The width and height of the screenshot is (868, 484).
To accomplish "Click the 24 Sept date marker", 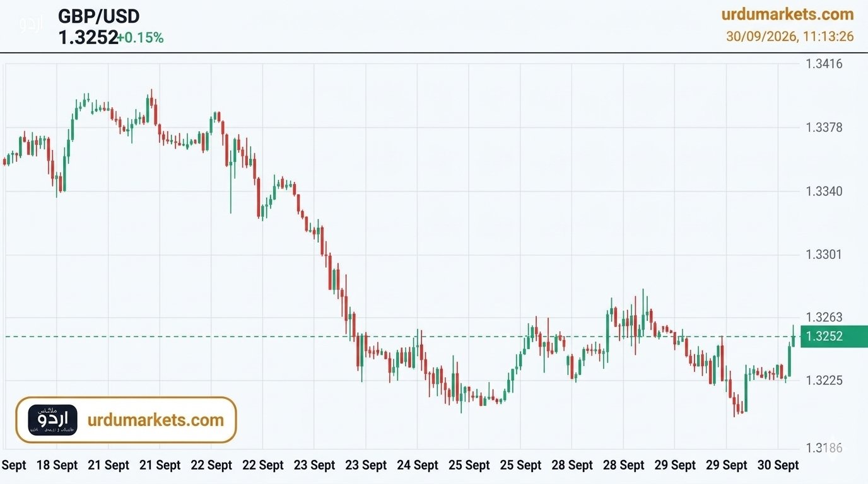I will [x=417, y=465].
